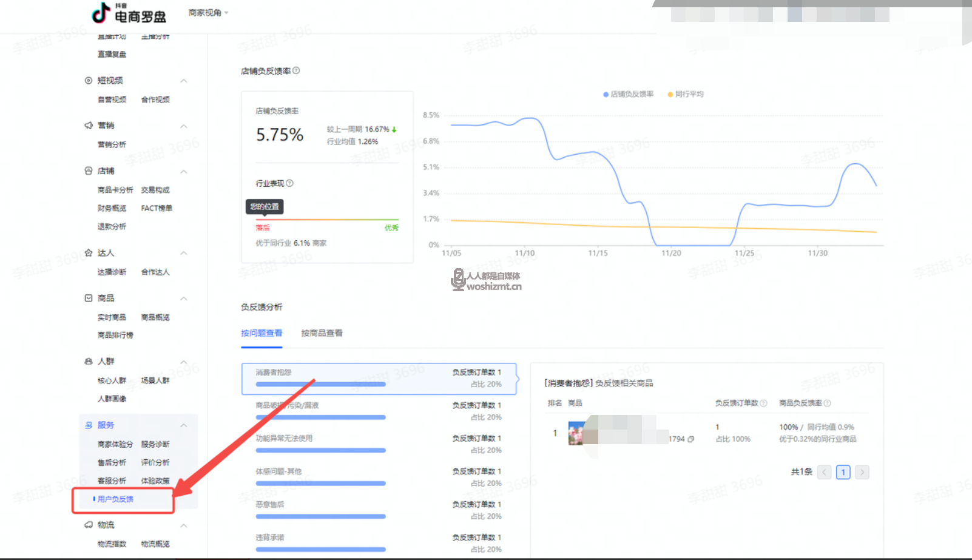972x560 pixels.
Task: Click the Douyin 电商罗盘 logo
Action: pos(129,13)
